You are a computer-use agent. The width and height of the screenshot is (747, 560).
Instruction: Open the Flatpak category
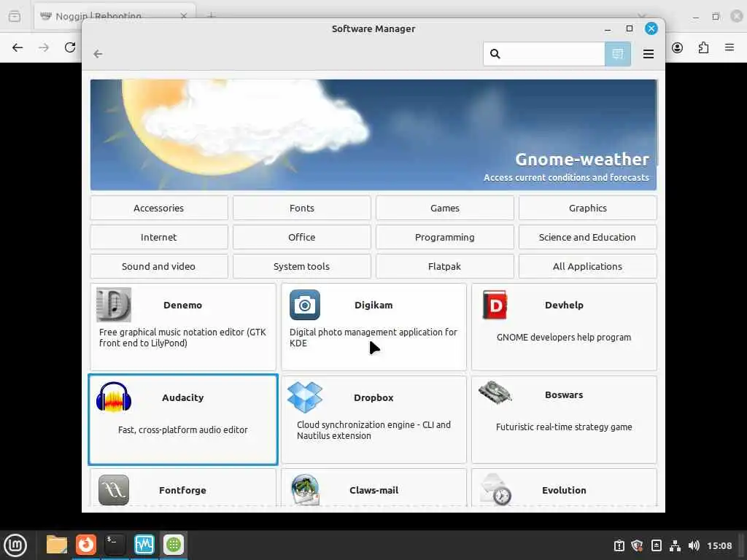(x=445, y=266)
